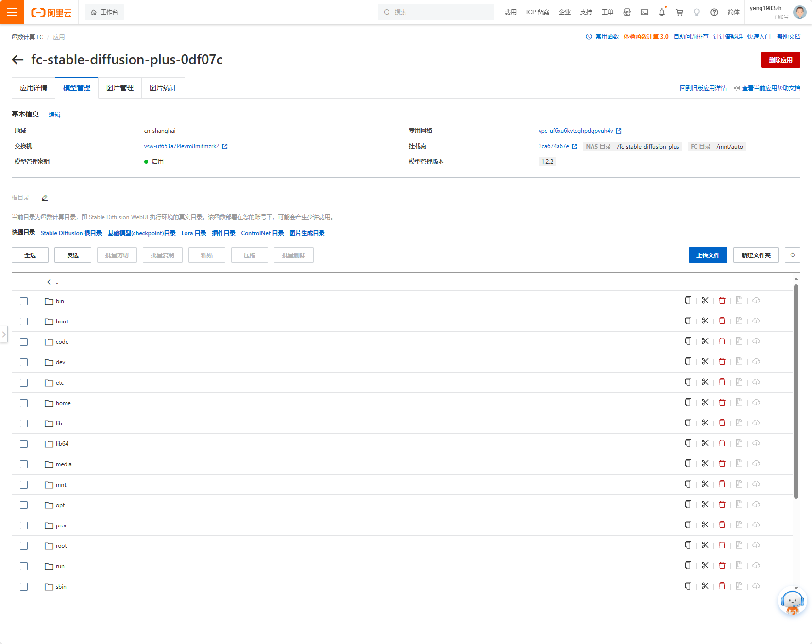This screenshot has height=644, width=812.
Task: Delete the root folder
Action: pyautogui.click(x=722, y=545)
